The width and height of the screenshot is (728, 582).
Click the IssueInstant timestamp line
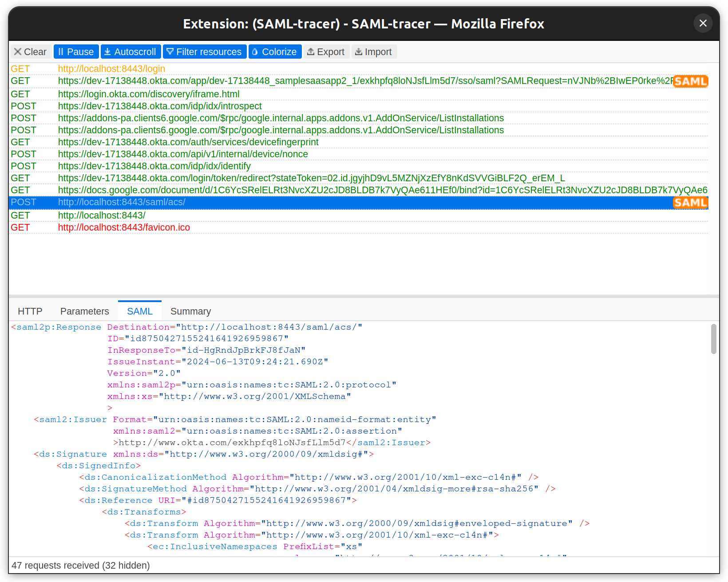pyautogui.click(x=218, y=362)
